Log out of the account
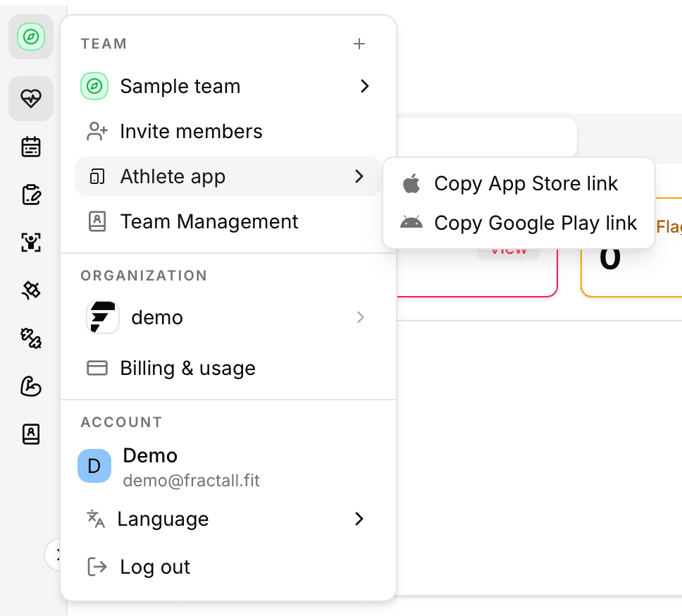682x616 pixels. [x=228, y=567]
